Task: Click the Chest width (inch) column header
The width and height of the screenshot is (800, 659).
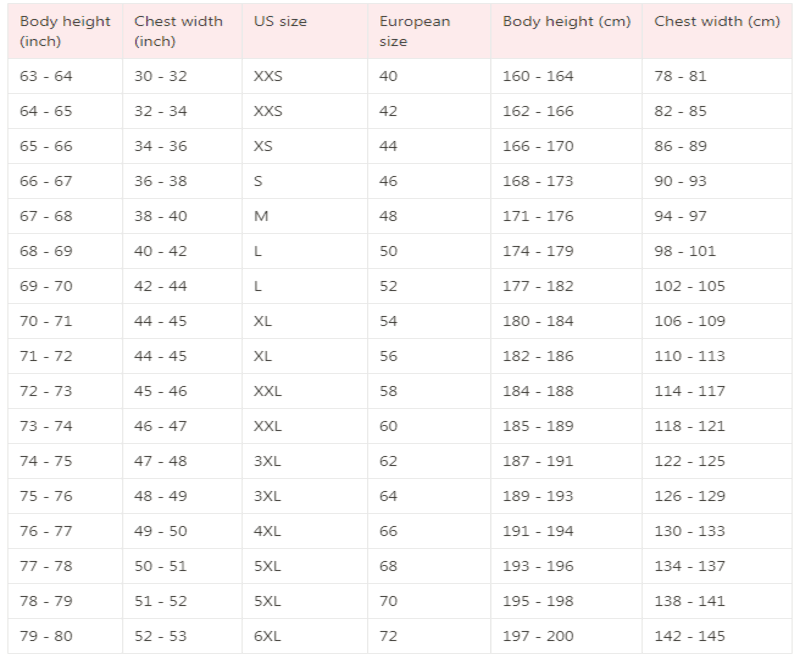Action: point(182,31)
